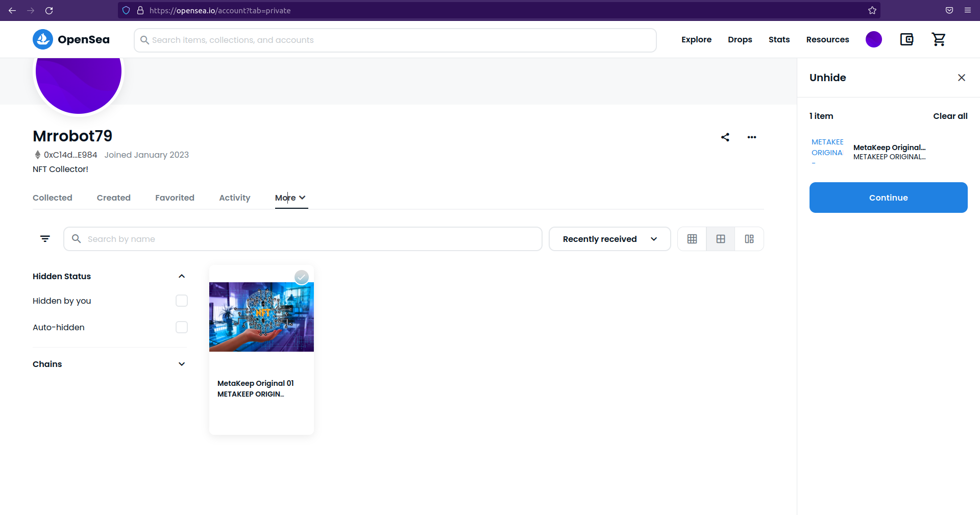The height and width of the screenshot is (515, 980).
Task: Go back with browser back arrow
Action: [x=12, y=10]
